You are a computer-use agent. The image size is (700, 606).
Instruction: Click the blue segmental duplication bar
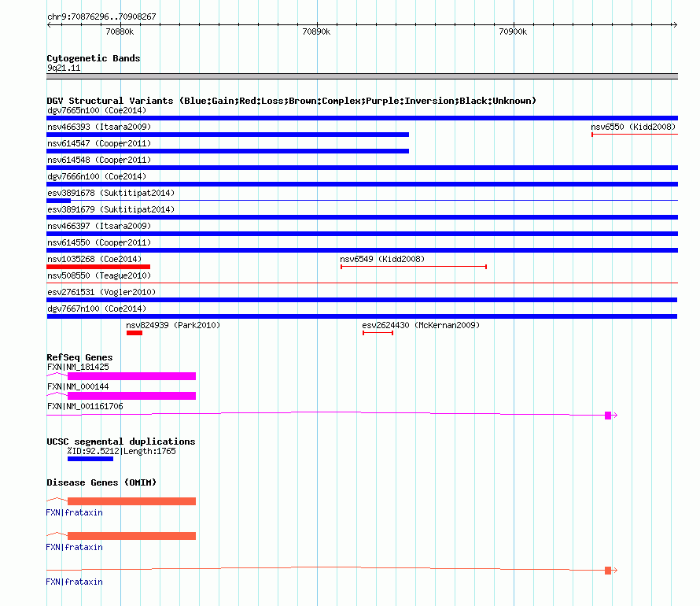pyautogui.click(x=90, y=459)
